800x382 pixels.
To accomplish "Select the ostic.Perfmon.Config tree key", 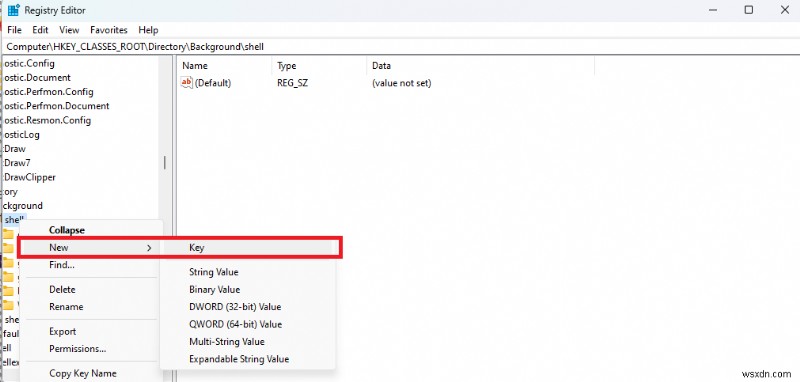I will point(48,92).
